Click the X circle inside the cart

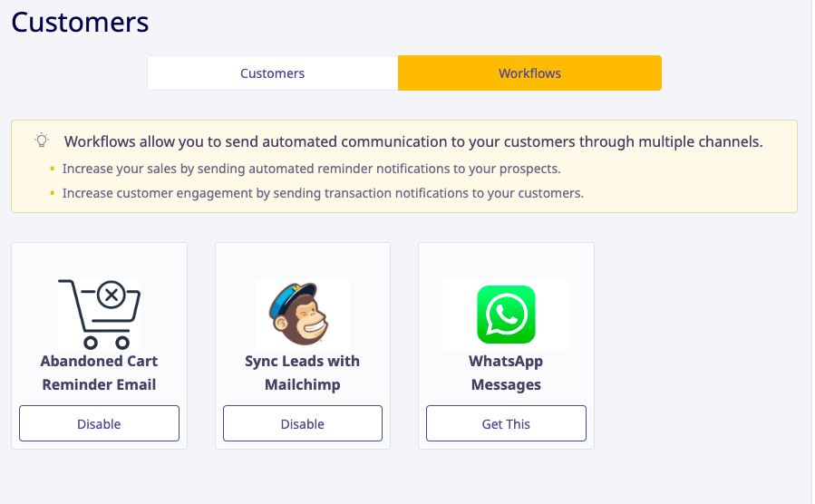pyautogui.click(x=111, y=295)
